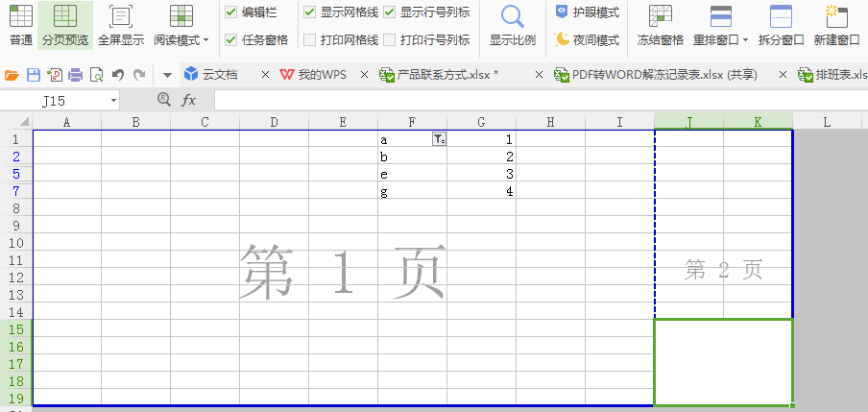
Task: Activate reading mode (阅读模式) icon
Action: [x=181, y=16]
